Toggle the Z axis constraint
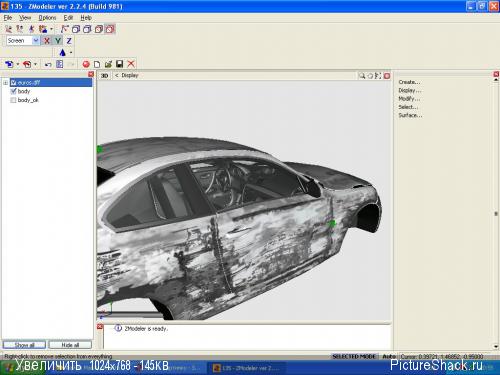The image size is (500, 375). [x=69, y=41]
